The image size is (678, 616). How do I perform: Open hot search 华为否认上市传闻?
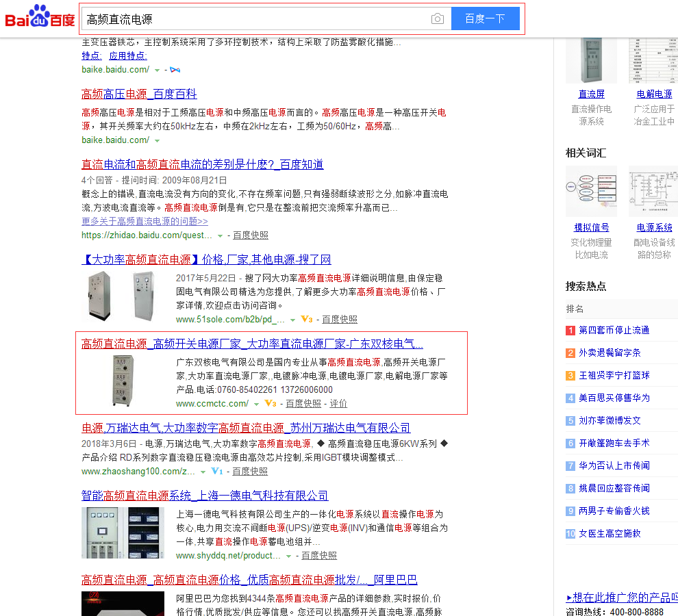tap(614, 466)
